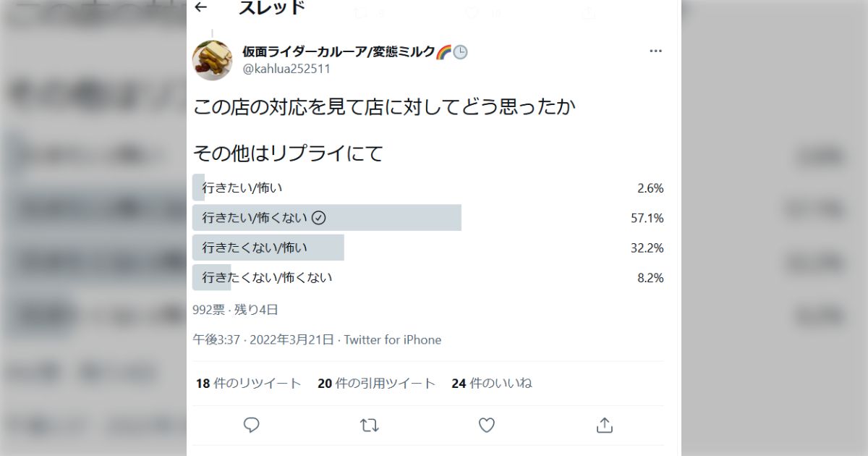Image resolution: width=868 pixels, height=456 pixels.
Task: Open the 18 件のリツイート link
Action: click(x=247, y=384)
